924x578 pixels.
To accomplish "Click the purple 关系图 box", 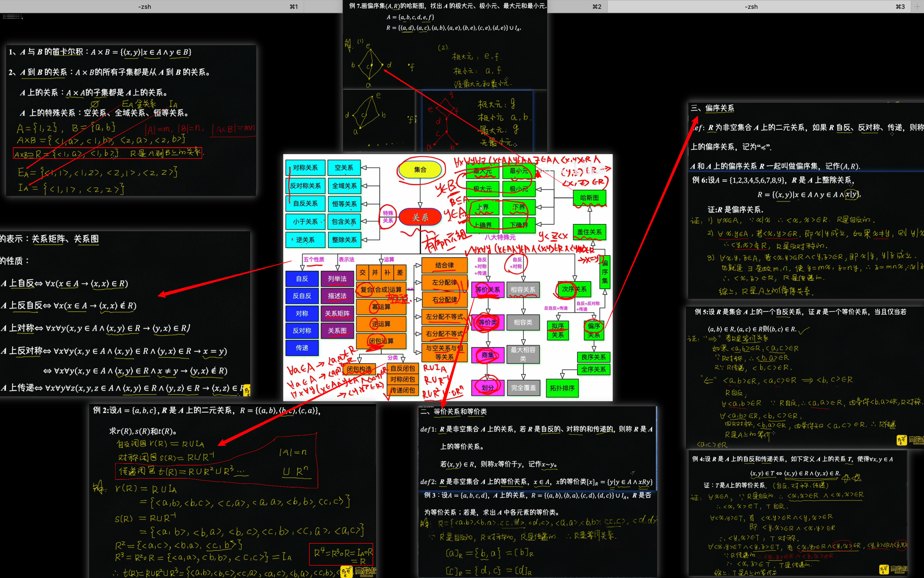I will (x=337, y=330).
